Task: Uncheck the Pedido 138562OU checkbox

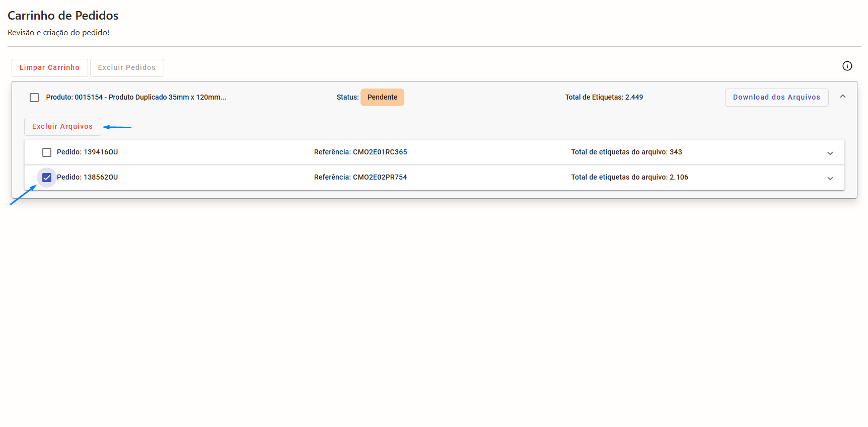Action: (47, 178)
